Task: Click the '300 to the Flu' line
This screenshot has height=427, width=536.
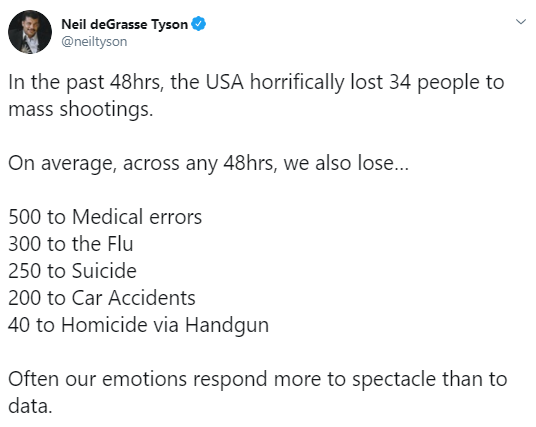Action: coord(71,244)
